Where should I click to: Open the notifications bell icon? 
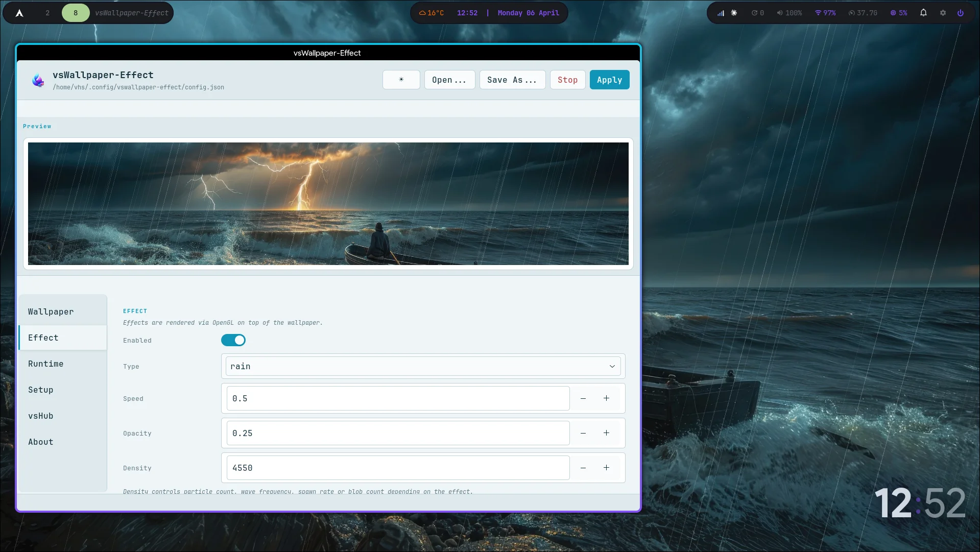tap(923, 13)
